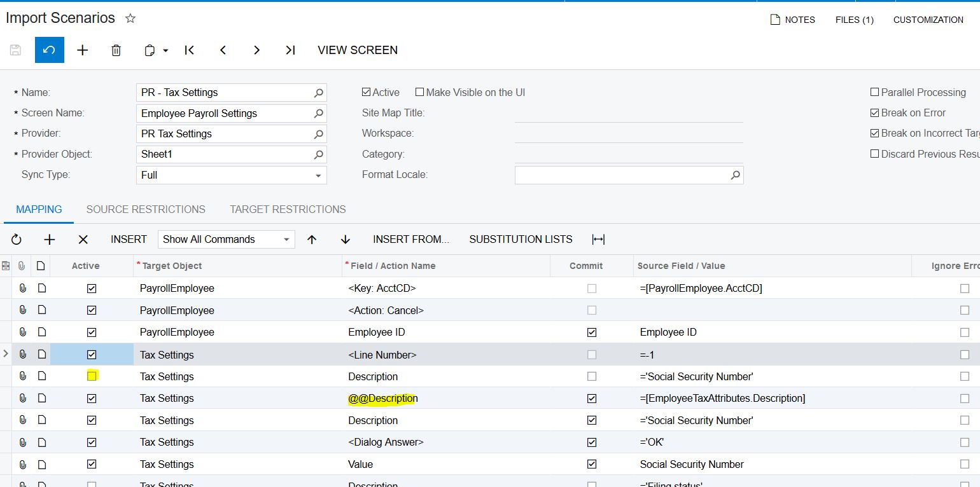Select the <Dialog Answer> cell
The image size is (980, 487).
click(446, 442)
